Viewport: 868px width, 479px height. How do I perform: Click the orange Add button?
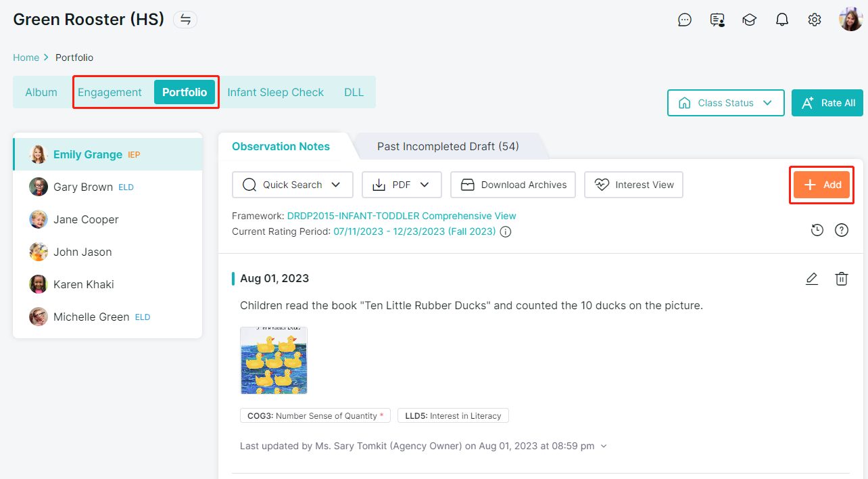[x=821, y=185]
